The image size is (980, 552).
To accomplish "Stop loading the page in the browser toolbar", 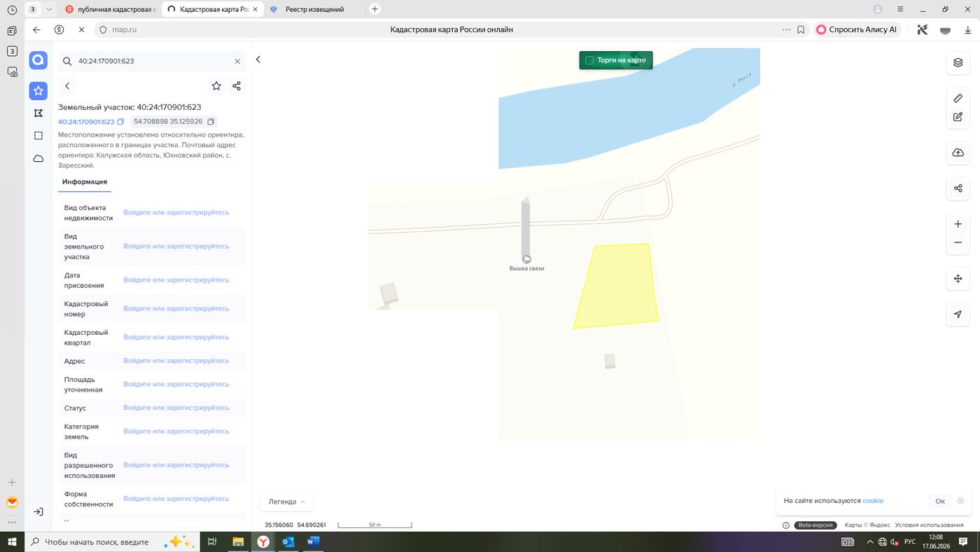I will [x=81, y=30].
